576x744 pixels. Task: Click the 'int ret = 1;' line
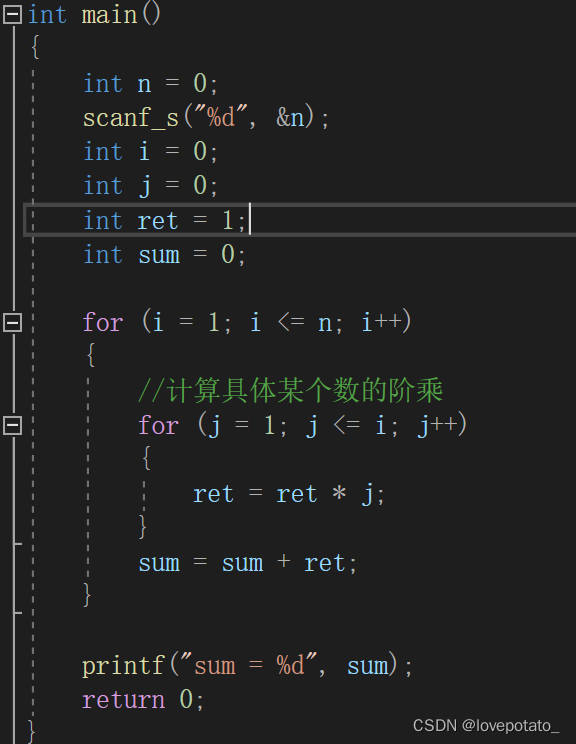[x=164, y=221]
